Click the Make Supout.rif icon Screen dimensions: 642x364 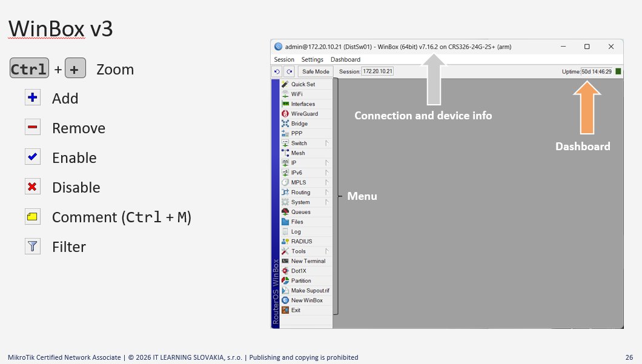click(x=285, y=290)
